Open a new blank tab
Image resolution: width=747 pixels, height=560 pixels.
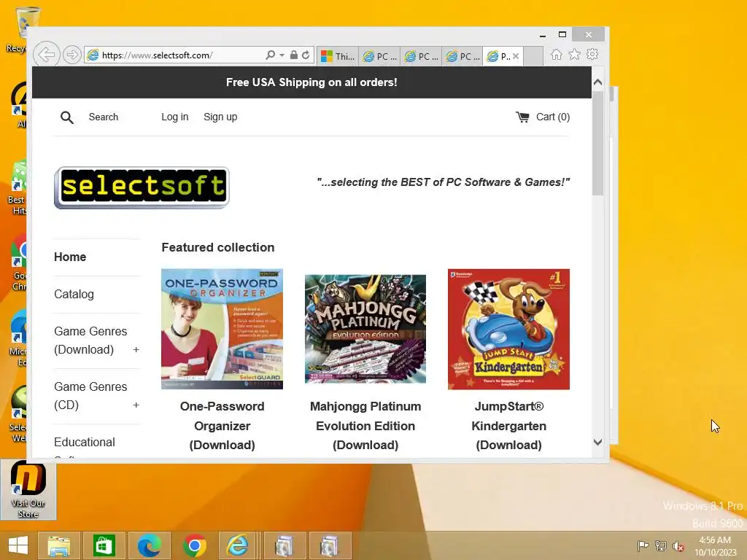coord(533,56)
